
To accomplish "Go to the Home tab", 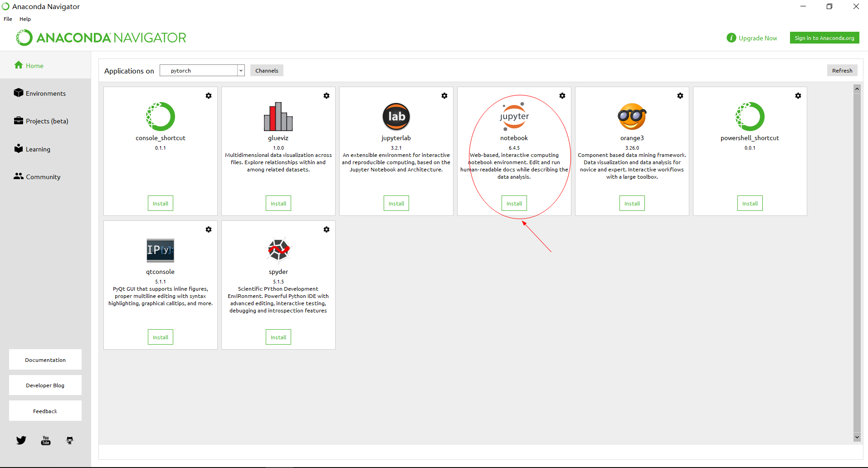I will pyautogui.click(x=45, y=65).
